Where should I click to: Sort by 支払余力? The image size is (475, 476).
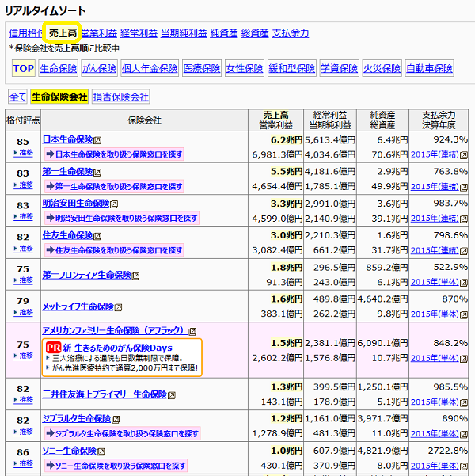click(291, 33)
